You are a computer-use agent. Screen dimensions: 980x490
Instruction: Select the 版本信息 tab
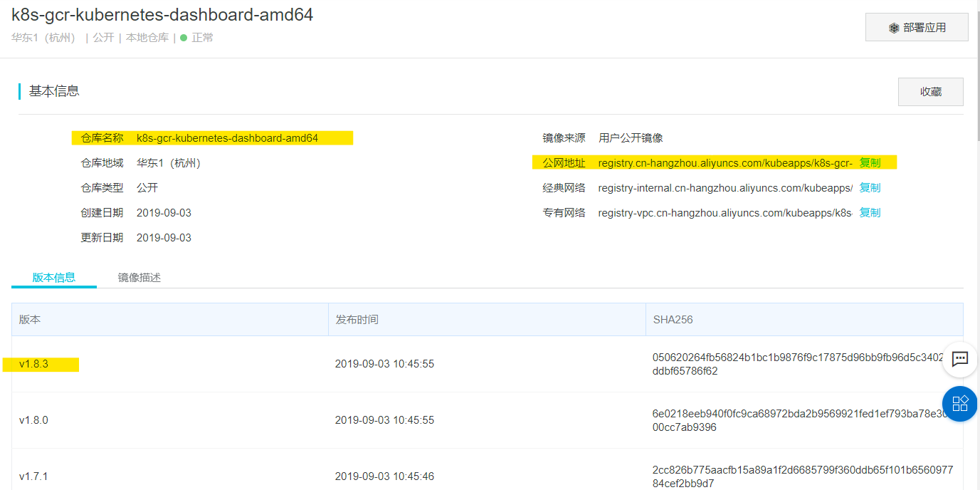[x=53, y=277]
